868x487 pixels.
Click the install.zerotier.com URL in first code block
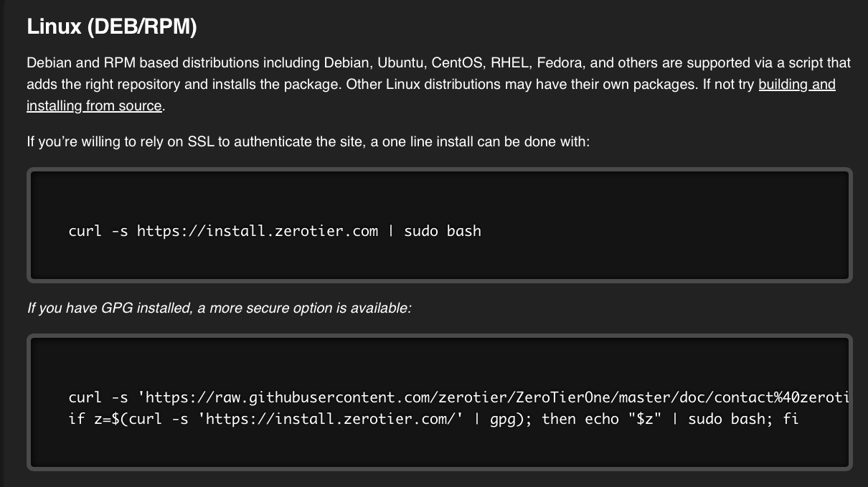pos(257,231)
